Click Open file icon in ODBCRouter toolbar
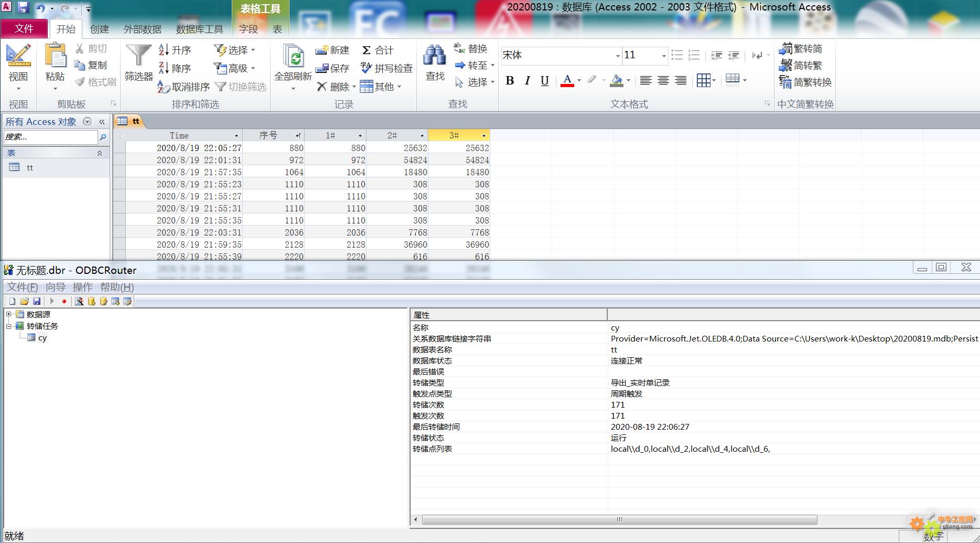Image resolution: width=980 pixels, height=543 pixels. coord(25,301)
